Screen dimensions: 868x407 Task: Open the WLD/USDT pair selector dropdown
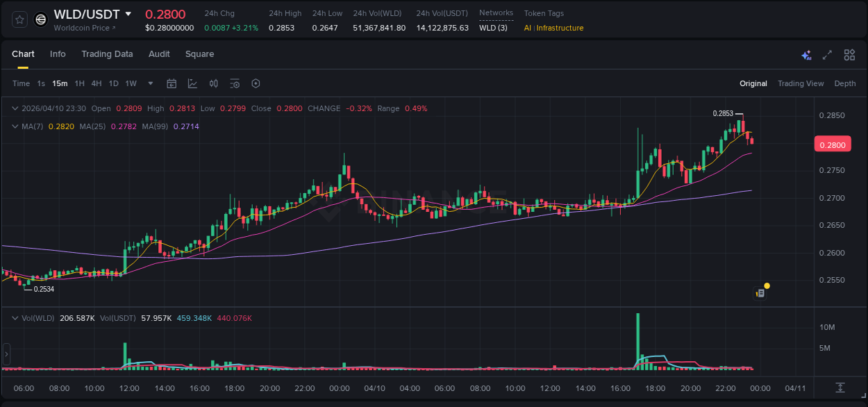(128, 15)
